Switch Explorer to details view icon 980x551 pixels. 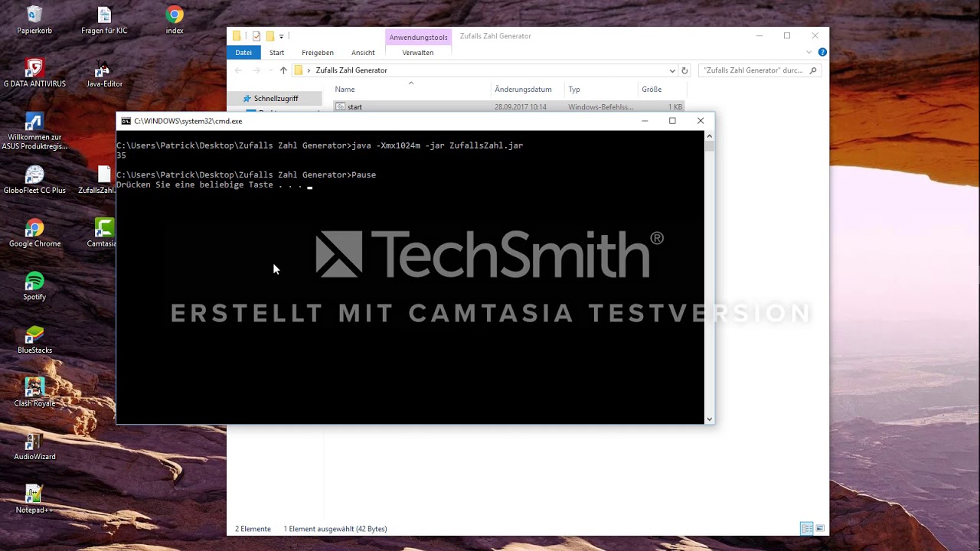coord(806,528)
